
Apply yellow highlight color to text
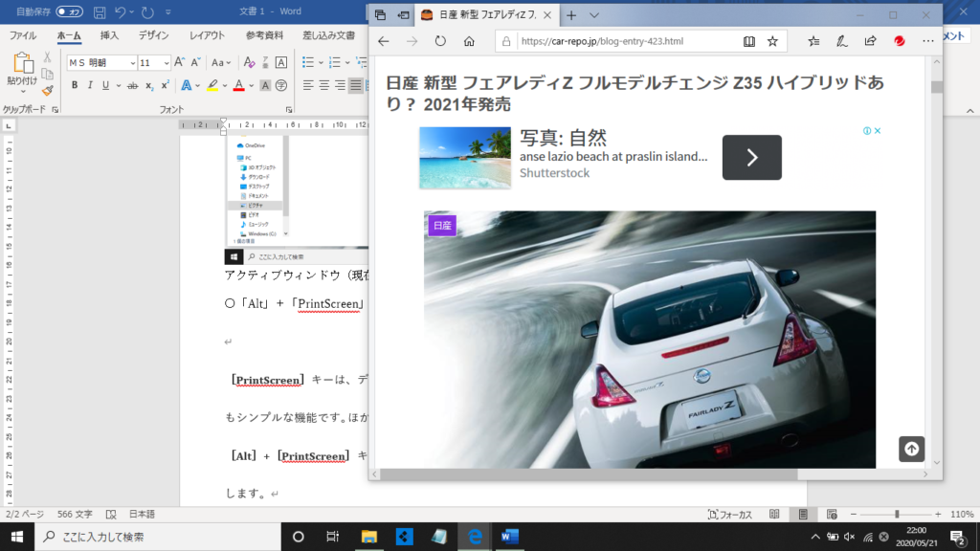[x=212, y=85]
